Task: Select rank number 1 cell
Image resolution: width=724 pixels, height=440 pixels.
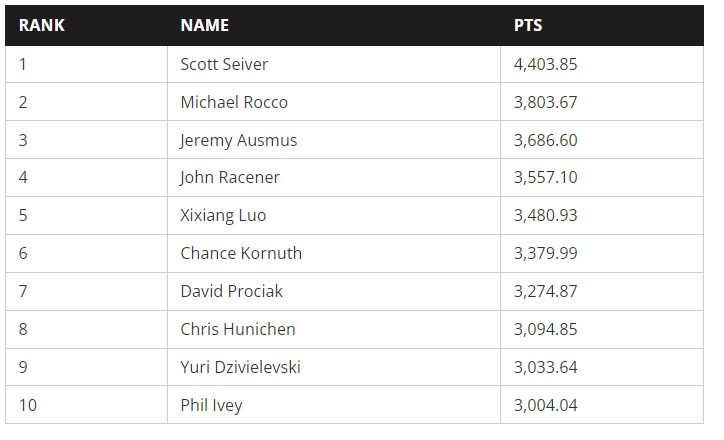Action: 23,64
